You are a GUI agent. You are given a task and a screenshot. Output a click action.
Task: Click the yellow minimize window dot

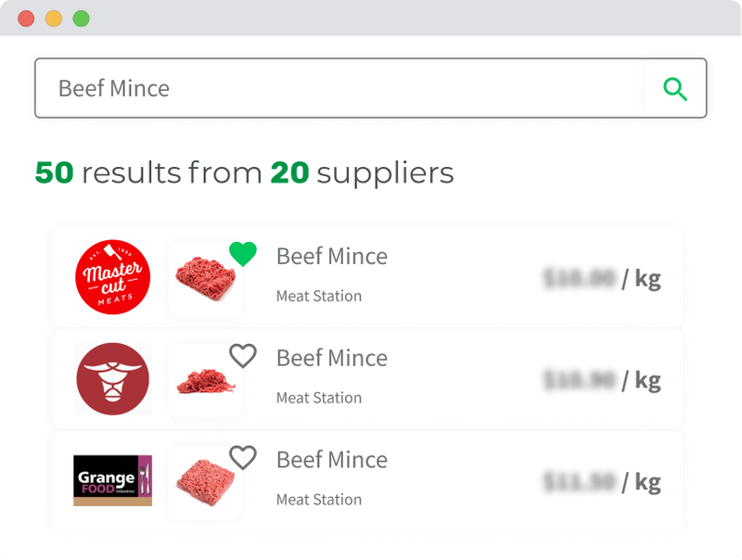pos(54,17)
